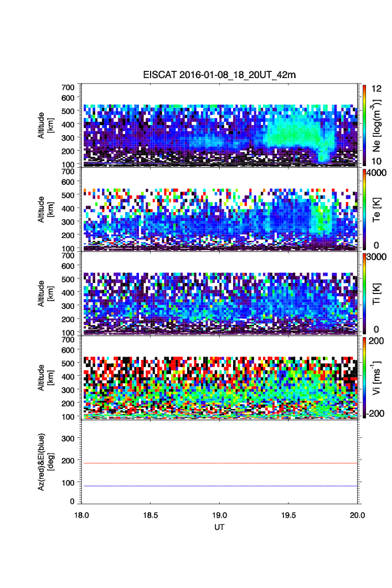
Task: Click the Vi velocity color bar
Action: coord(364,377)
